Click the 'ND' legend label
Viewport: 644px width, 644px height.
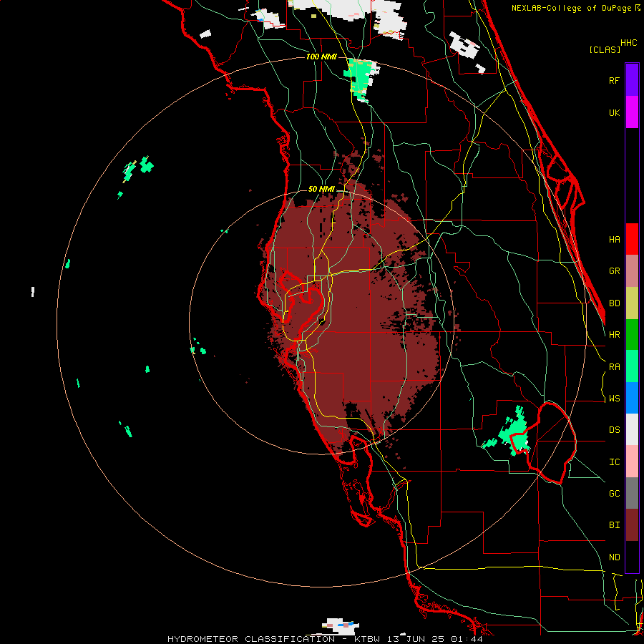[614, 557]
